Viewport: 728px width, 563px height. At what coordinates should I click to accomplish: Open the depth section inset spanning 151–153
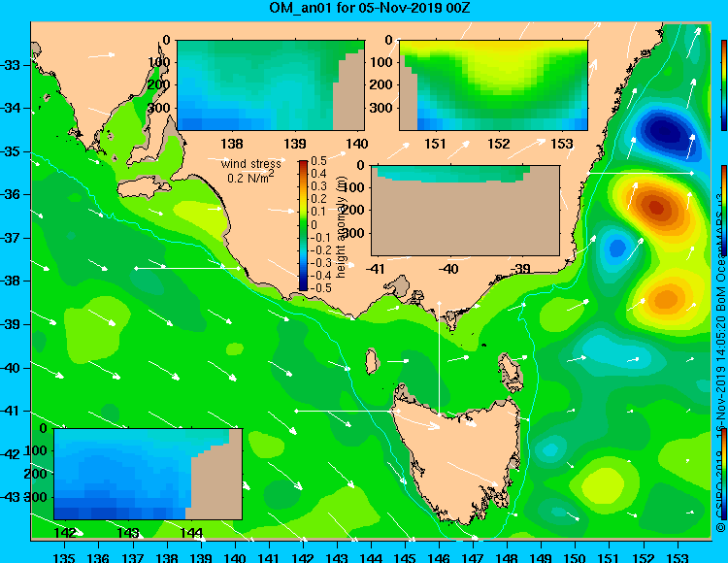click(493, 85)
